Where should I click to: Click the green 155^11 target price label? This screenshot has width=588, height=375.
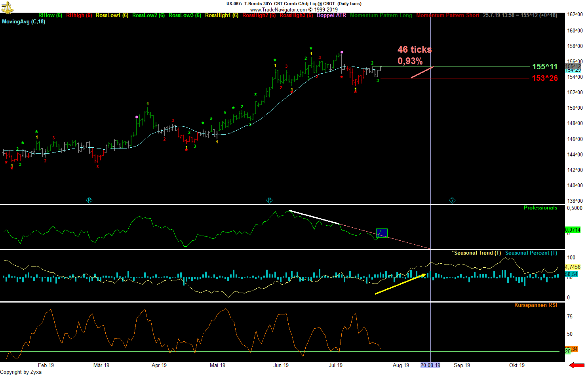click(545, 67)
